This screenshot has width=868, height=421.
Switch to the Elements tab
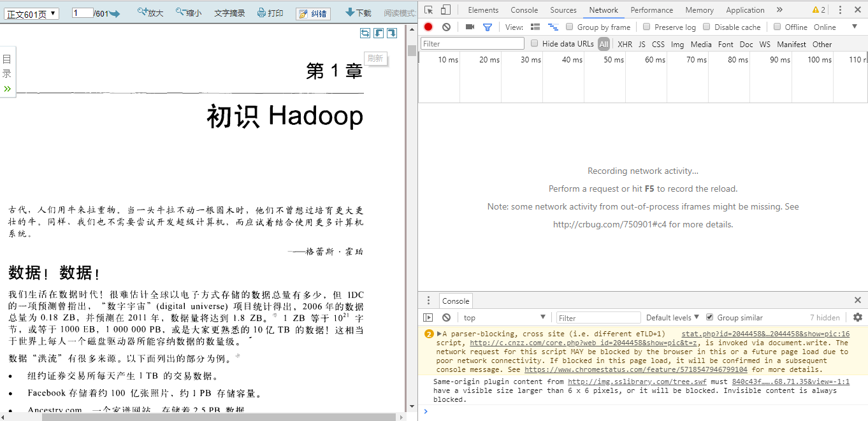coord(483,10)
